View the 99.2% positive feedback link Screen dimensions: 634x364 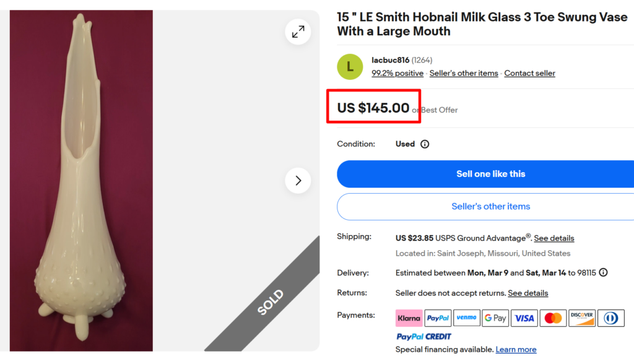(397, 72)
